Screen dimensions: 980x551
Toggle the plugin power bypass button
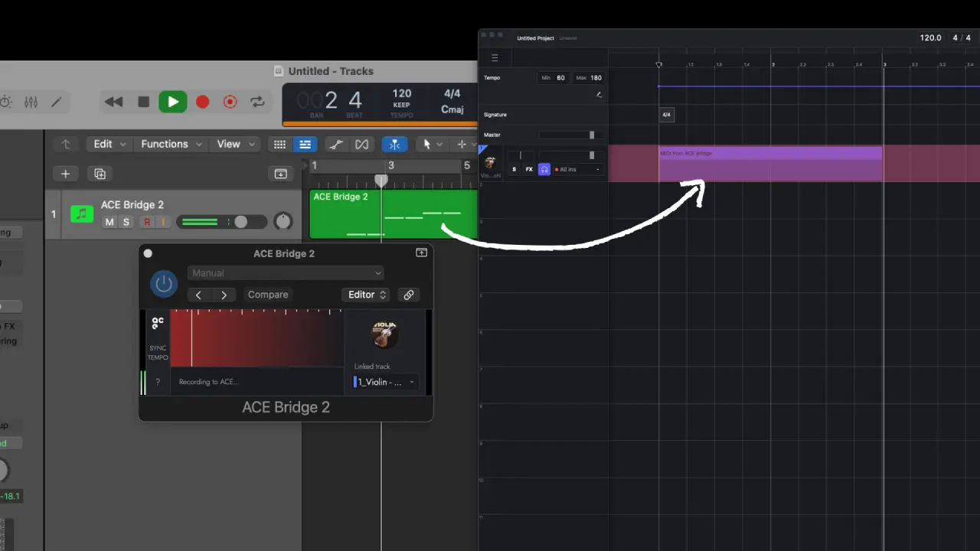click(164, 284)
